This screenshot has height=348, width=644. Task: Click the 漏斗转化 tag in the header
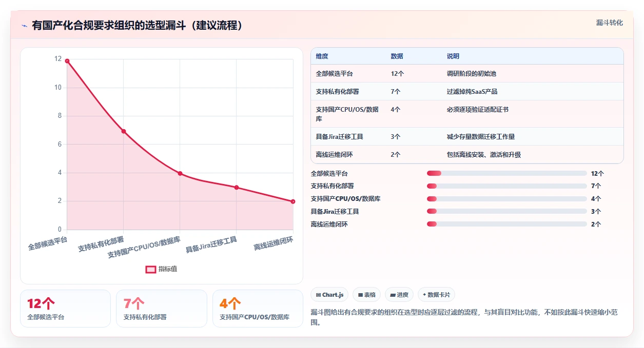[610, 23]
